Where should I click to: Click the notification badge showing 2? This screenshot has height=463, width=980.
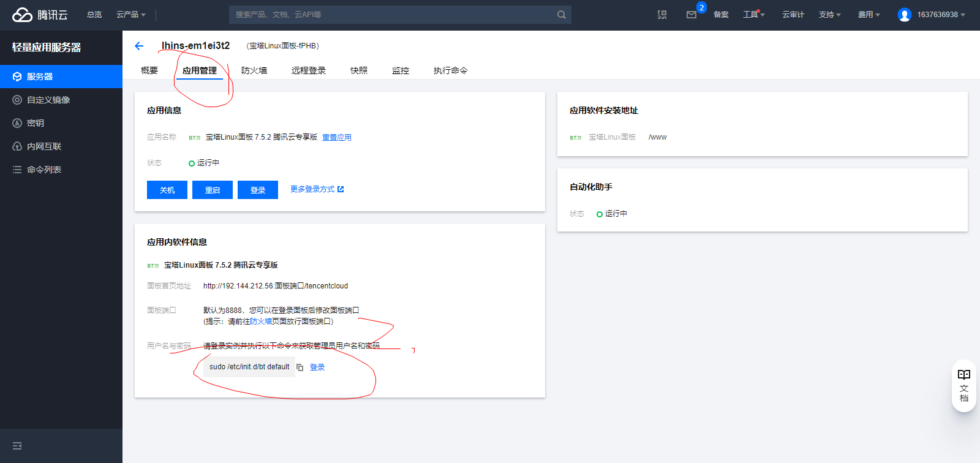(x=701, y=7)
